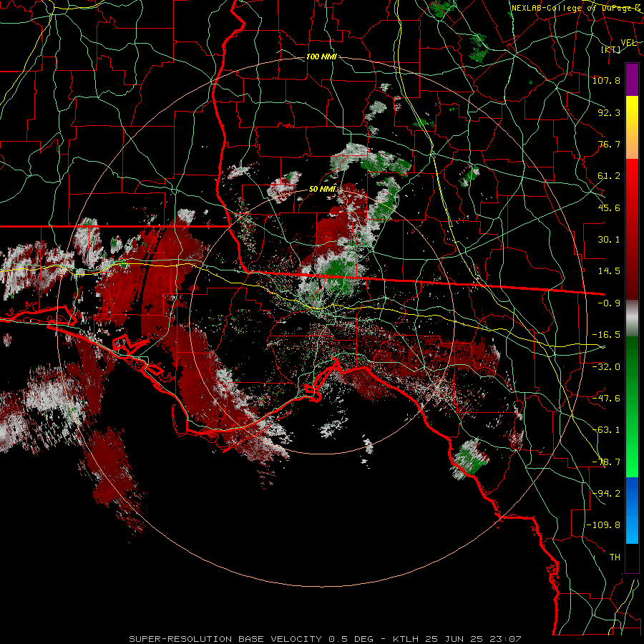Click the 61.2 velocity scale value
This screenshot has width=644, height=644.
(x=609, y=176)
